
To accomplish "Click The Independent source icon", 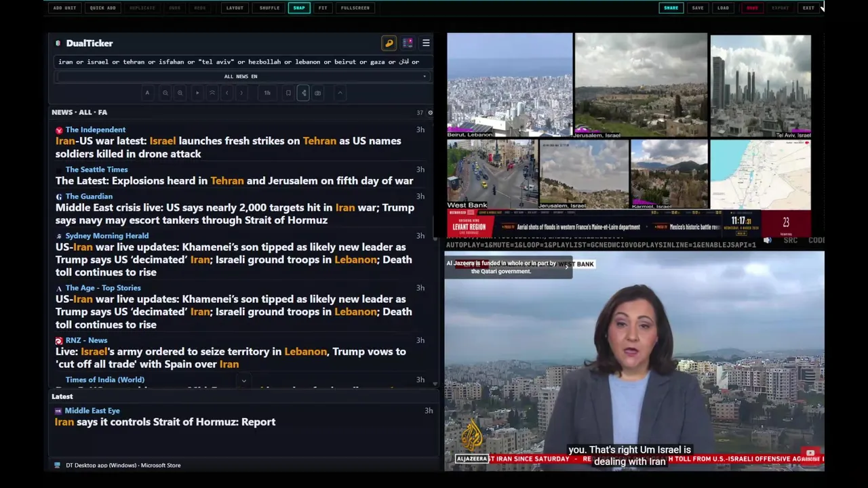I will pyautogui.click(x=59, y=130).
